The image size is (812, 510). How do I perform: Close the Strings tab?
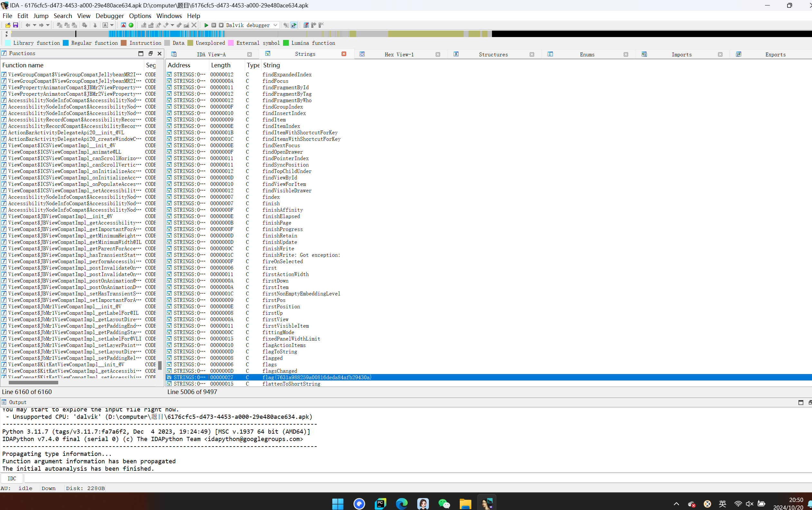pyautogui.click(x=344, y=54)
